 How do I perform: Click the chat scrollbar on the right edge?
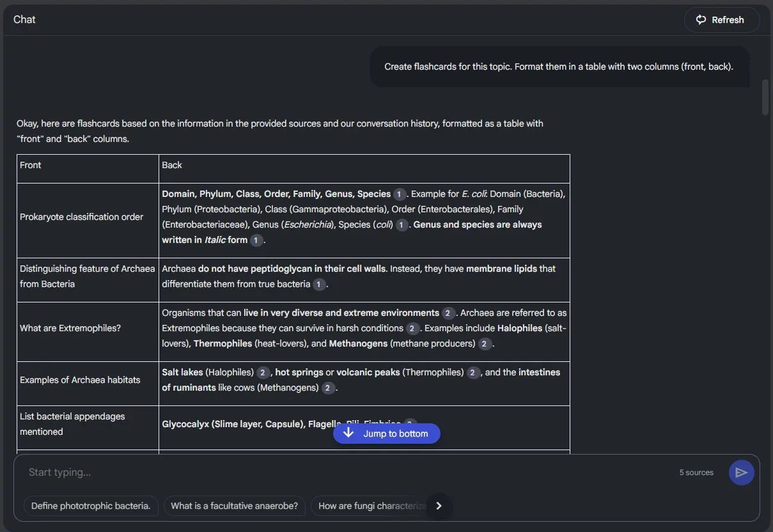click(765, 96)
